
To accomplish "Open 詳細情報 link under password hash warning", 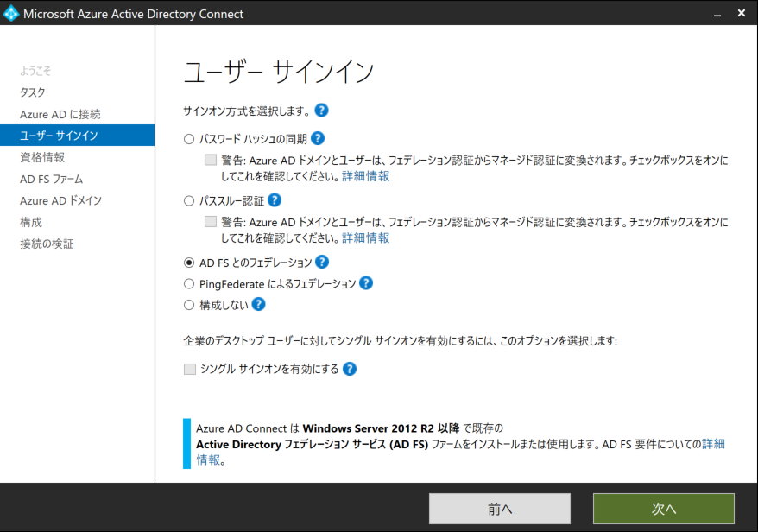I will tap(365, 176).
